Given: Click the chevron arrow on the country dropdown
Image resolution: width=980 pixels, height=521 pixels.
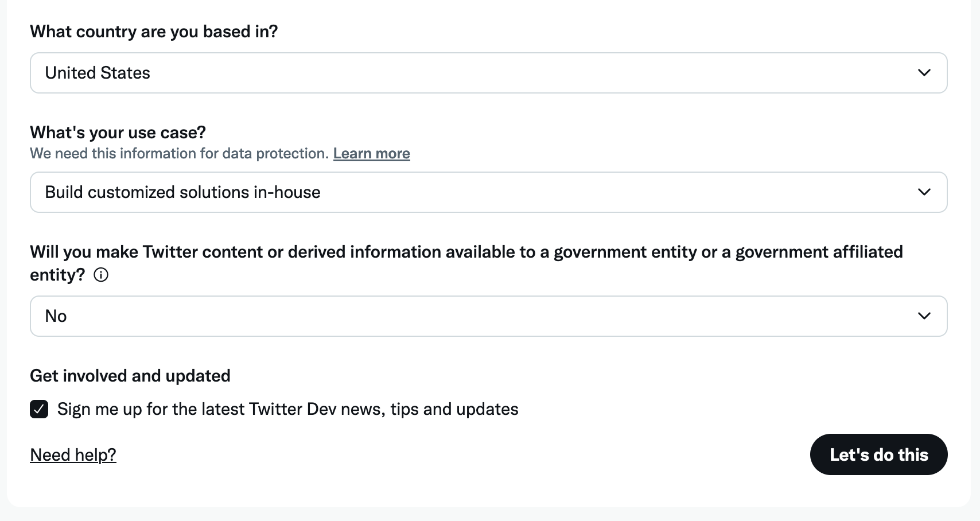Looking at the screenshot, I should click(924, 73).
